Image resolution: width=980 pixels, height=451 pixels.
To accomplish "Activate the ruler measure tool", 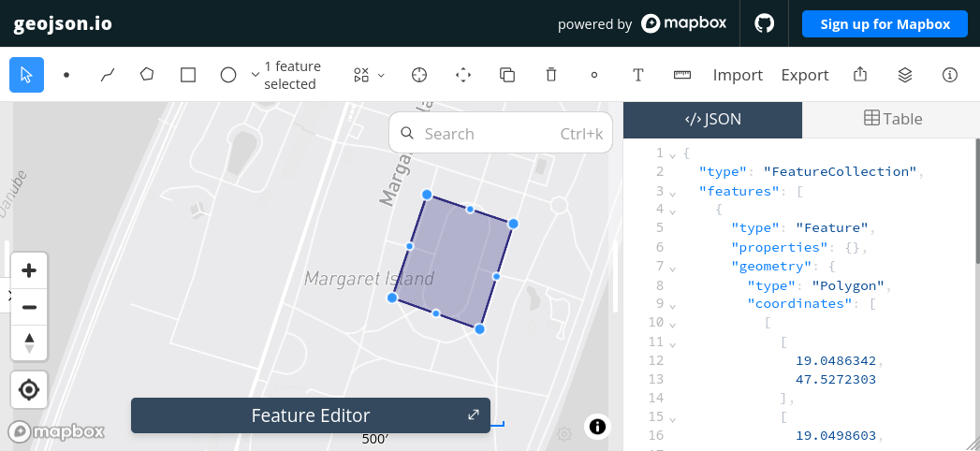I will tap(681, 75).
